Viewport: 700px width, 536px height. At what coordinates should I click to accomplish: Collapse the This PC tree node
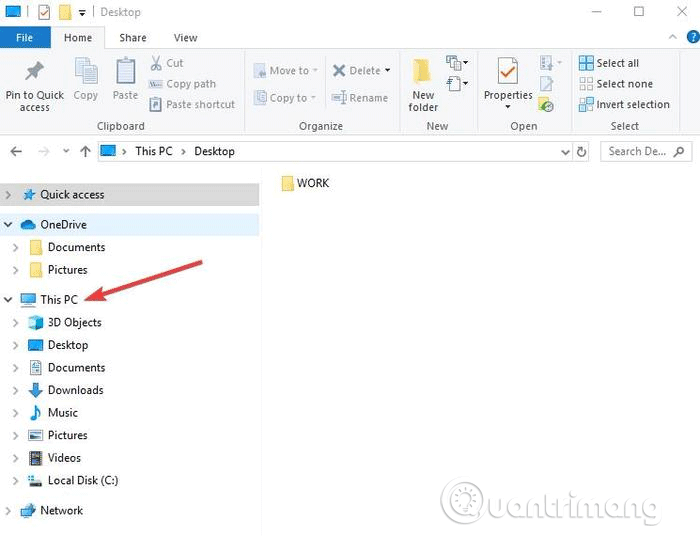(x=9, y=299)
